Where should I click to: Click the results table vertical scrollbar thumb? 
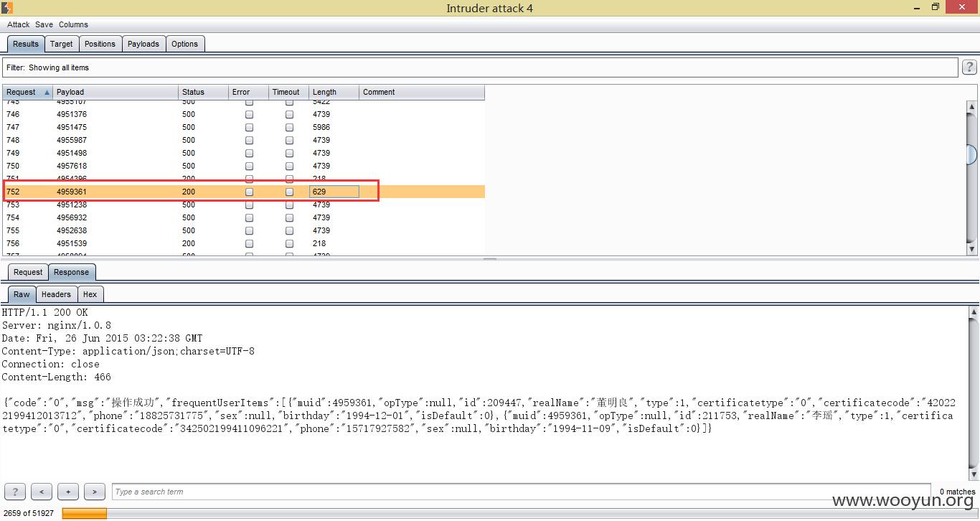pos(972,154)
